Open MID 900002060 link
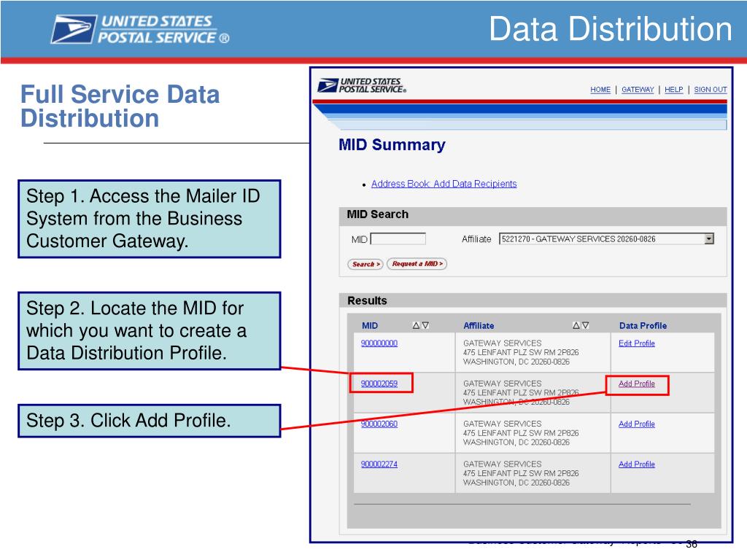 [379, 424]
